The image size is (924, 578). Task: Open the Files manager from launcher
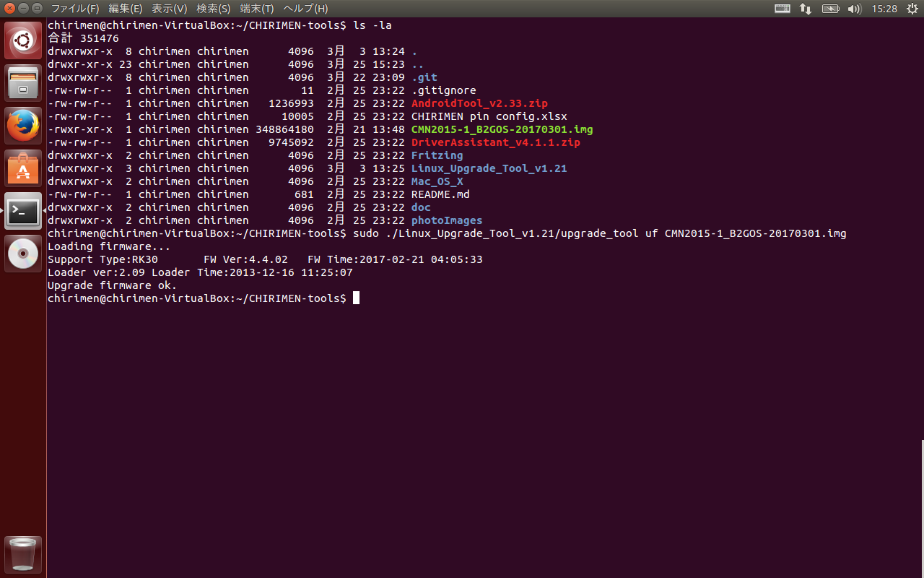coord(23,83)
